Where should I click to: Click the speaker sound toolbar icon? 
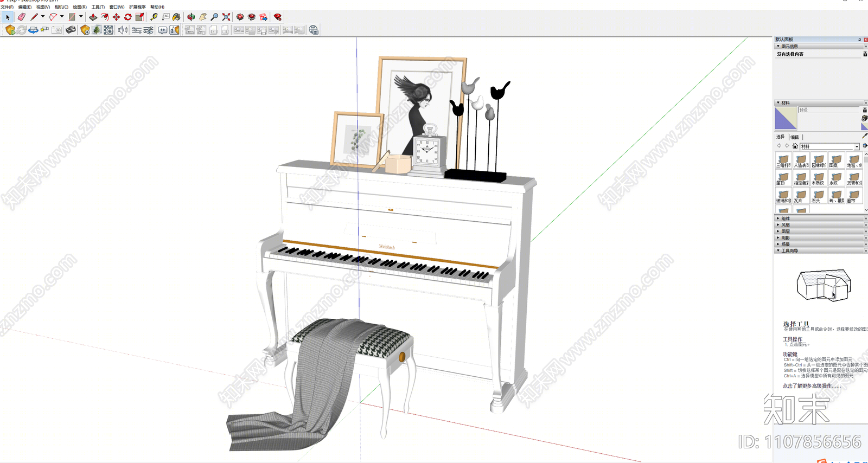(x=123, y=30)
